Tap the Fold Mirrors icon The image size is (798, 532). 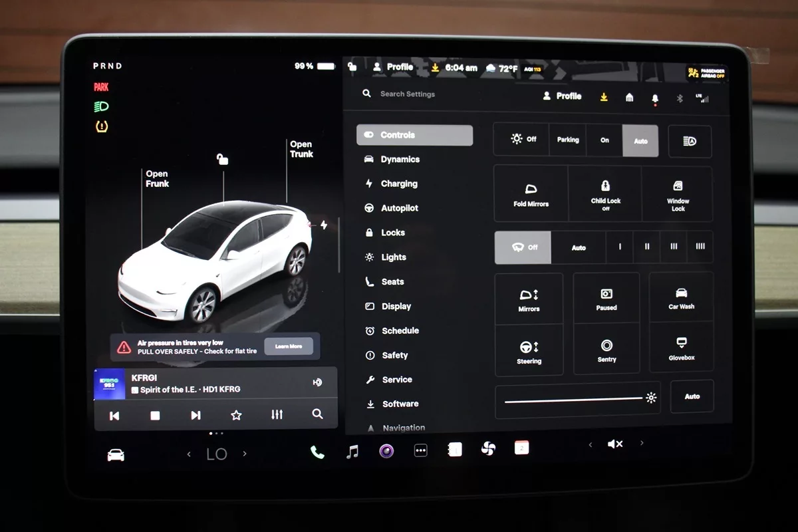tap(531, 194)
